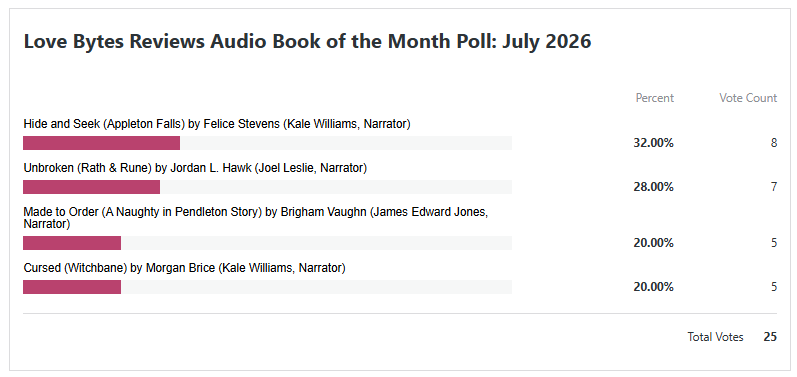Select the Unbroken (Rath & Rune) label
This screenshot has height=377, width=797.
[195, 168]
